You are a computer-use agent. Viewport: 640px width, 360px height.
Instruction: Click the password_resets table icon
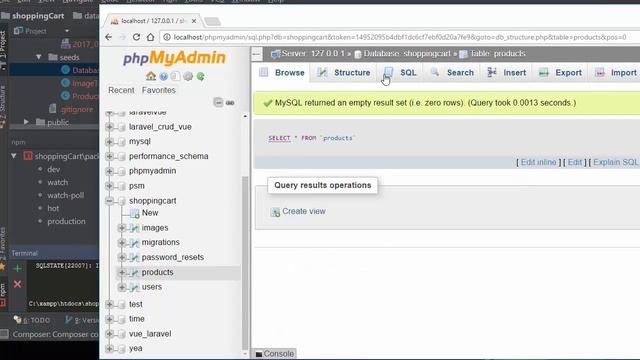[134, 257]
